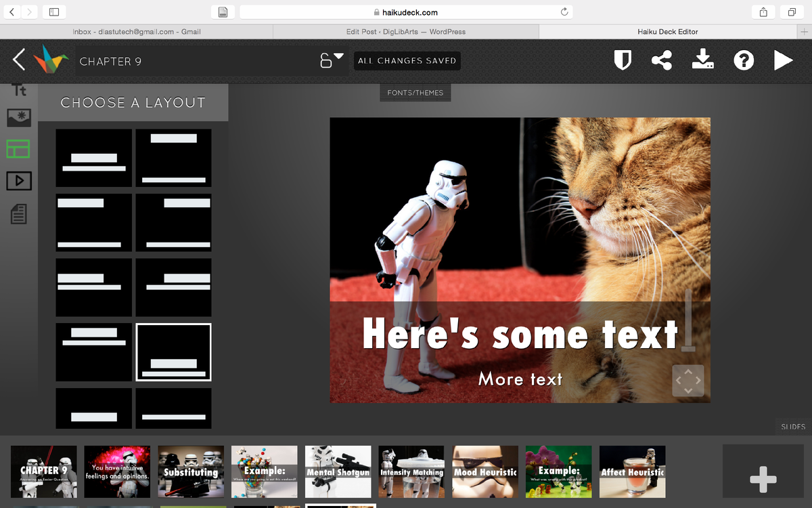Adjust the vertical text size slider

coord(688,321)
